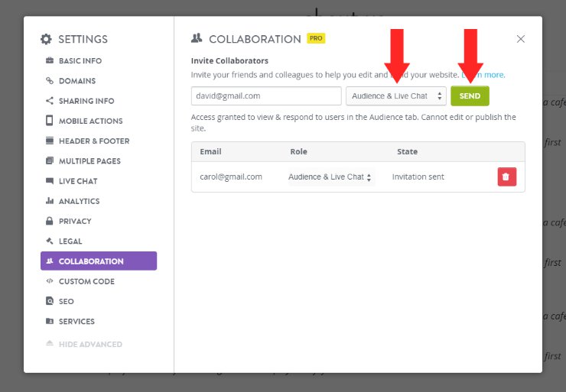Click the carol@gmail.com email cell
Image resolution: width=566 pixels, height=392 pixels.
231,177
